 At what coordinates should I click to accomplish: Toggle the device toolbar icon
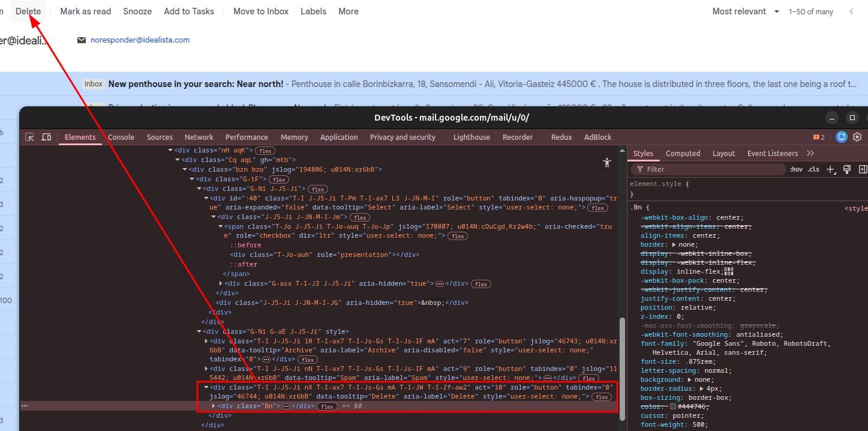coord(46,137)
